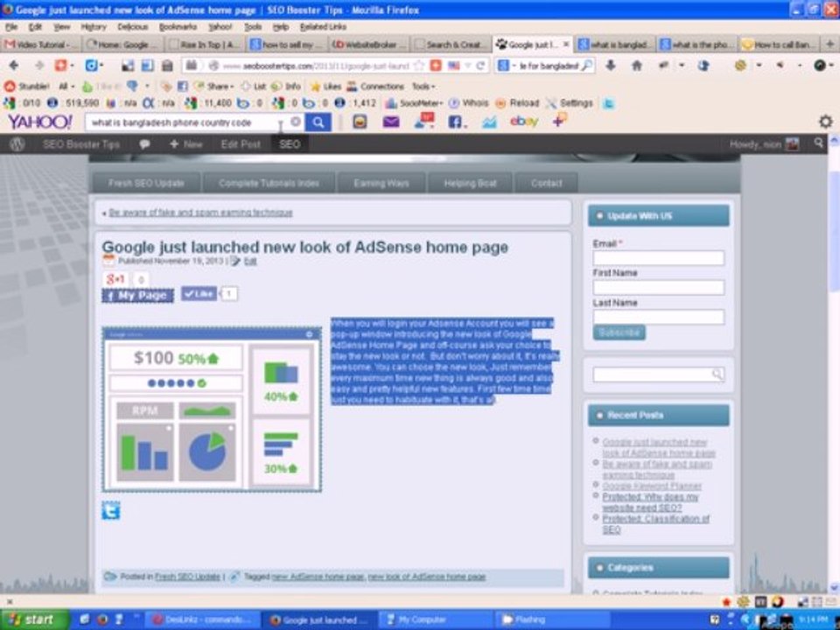
Task: Click the Edit link under the post title
Action: point(249,261)
